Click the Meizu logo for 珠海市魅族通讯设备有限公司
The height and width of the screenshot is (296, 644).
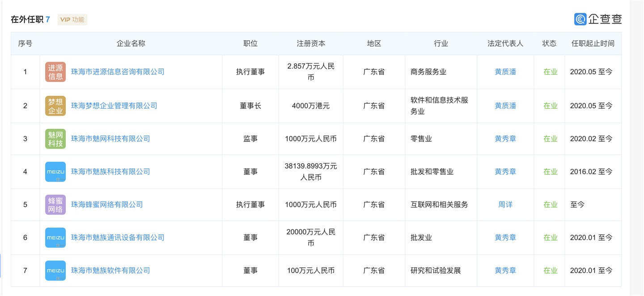55,238
